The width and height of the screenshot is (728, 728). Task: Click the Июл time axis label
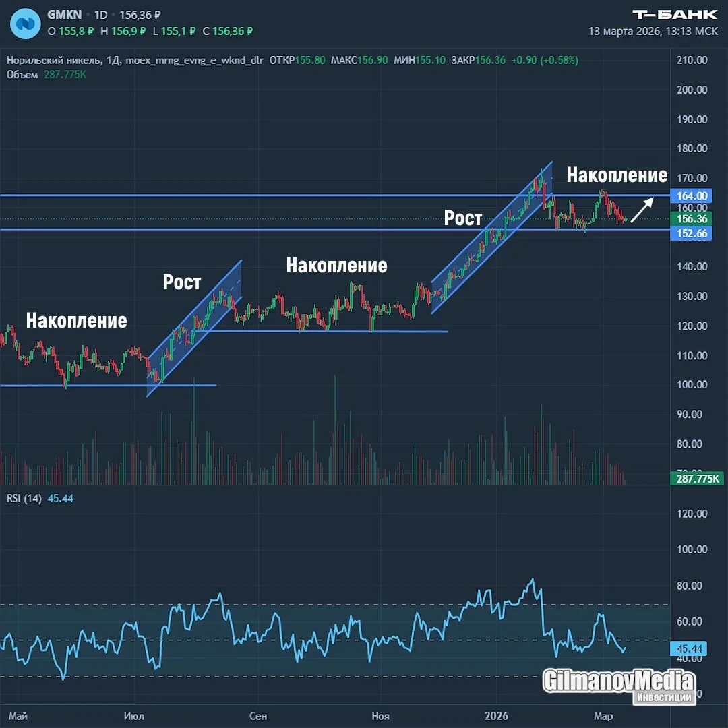pos(133,716)
